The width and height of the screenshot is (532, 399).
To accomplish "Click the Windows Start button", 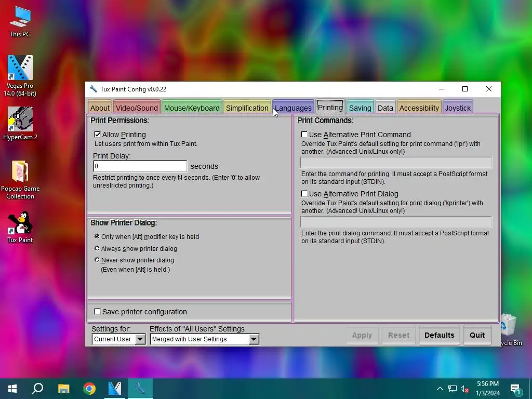I will point(12,389).
